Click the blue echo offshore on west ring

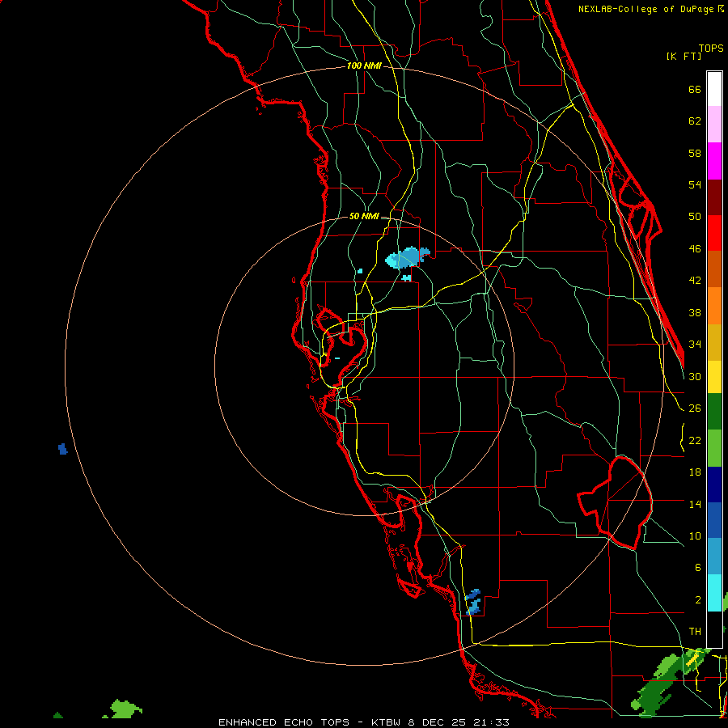click(62, 449)
